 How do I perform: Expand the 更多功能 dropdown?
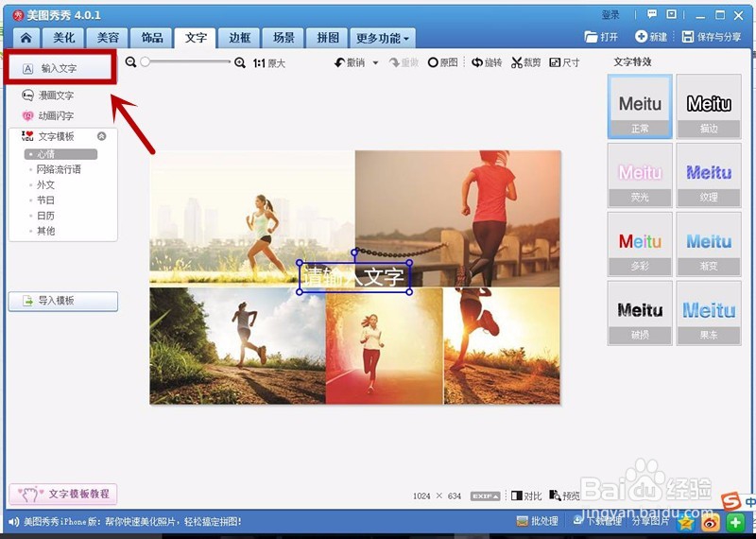[x=383, y=38]
